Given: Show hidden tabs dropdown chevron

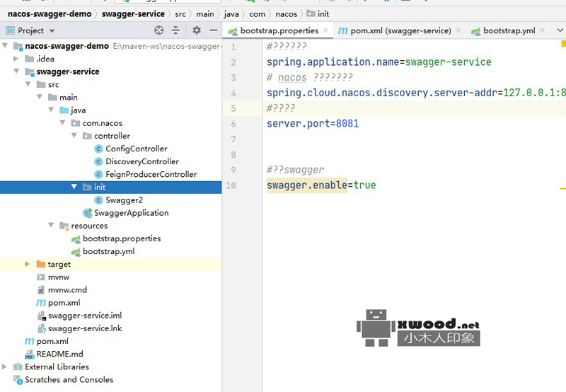Looking at the screenshot, I should [560, 30].
